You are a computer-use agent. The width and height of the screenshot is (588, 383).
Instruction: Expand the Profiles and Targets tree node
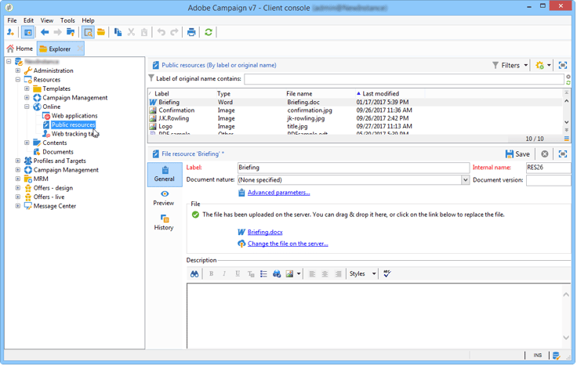point(17,161)
